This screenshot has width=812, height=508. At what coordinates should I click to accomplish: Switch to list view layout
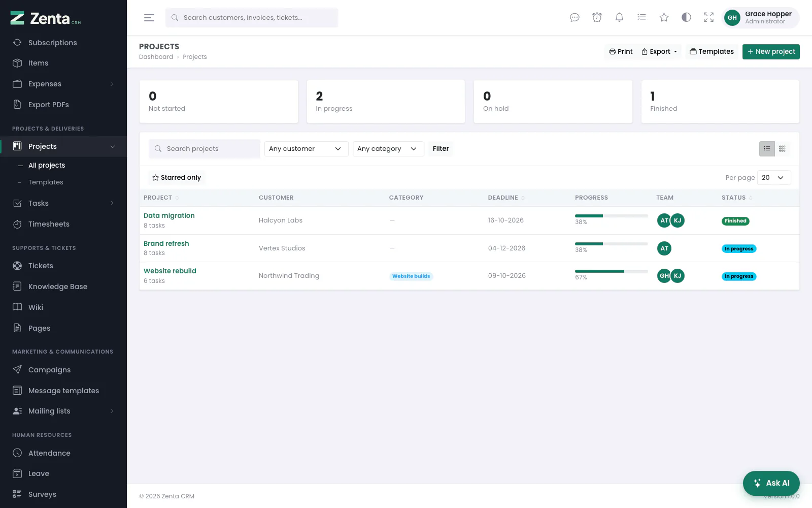click(x=767, y=149)
